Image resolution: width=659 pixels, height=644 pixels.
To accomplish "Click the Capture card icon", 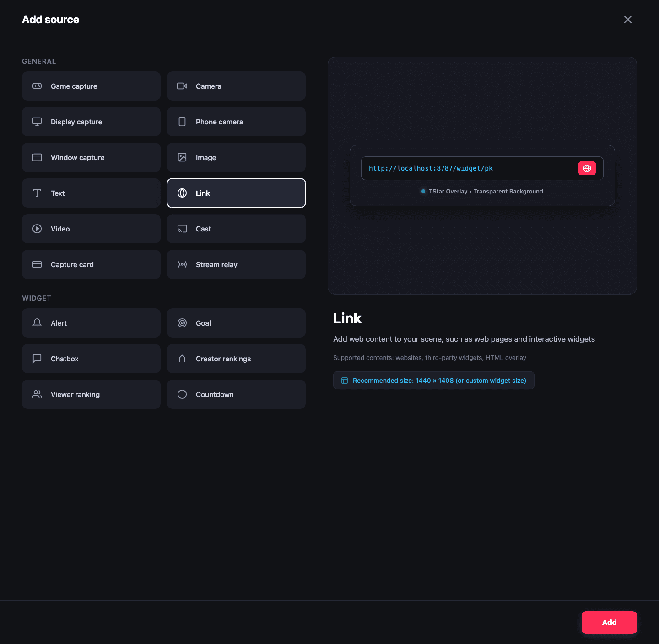I will pos(37,264).
